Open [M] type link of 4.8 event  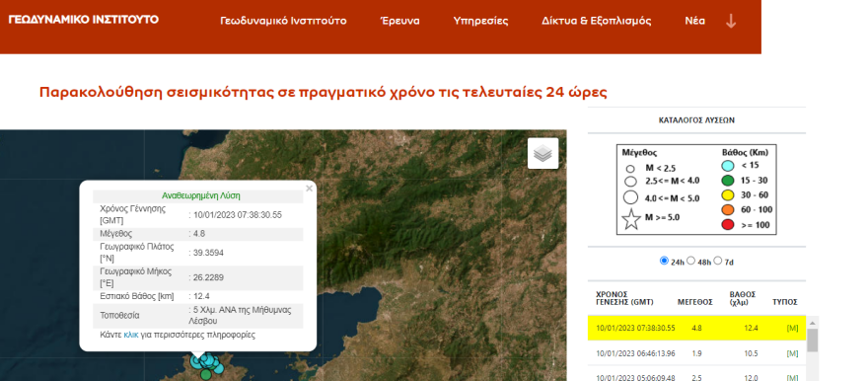pyautogui.click(x=792, y=328)
